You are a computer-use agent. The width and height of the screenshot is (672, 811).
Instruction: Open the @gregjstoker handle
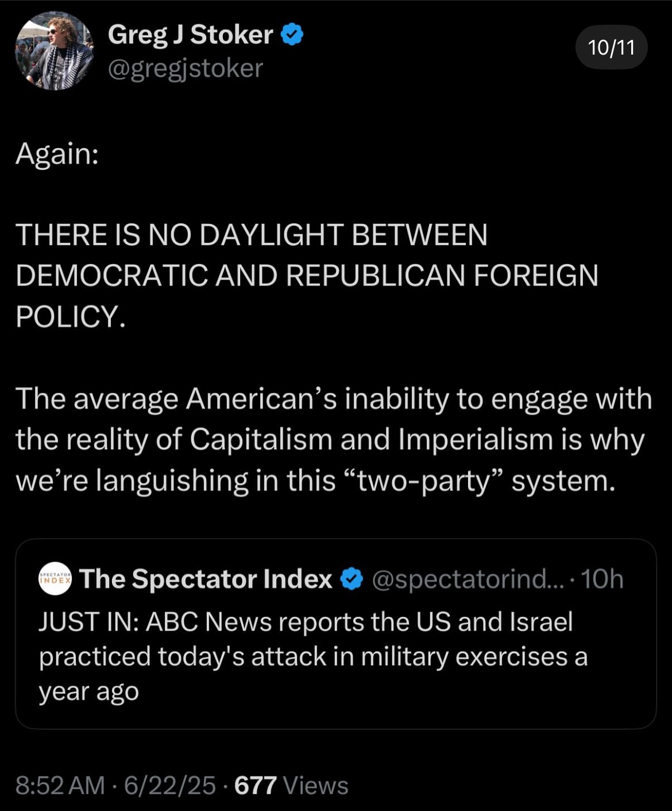click(x=186, y=68)
